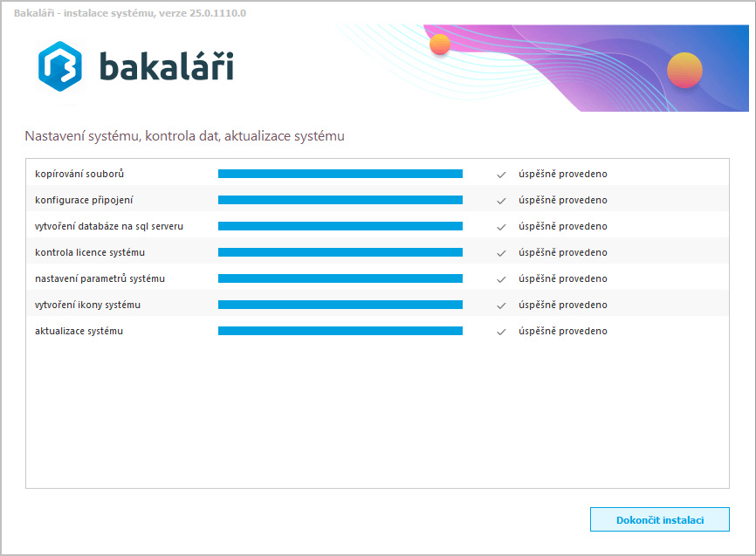The height and width of the screenshot is (556, 756).
Task: Click the checkmark for kontrola licence systému
Action: click(x=501, y=253)
